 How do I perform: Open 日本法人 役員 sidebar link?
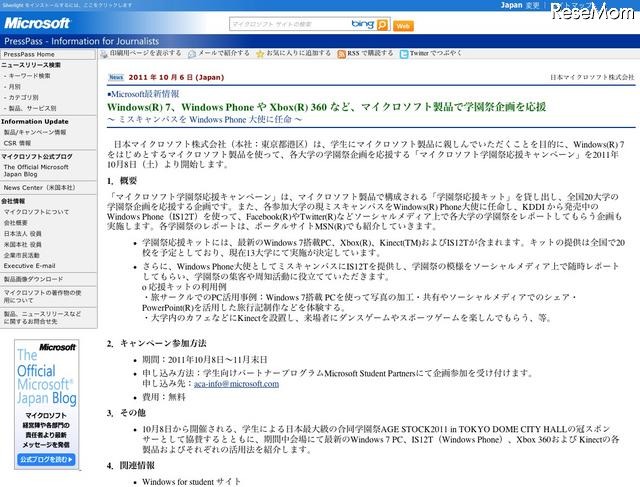pyautogui.click(x=22, y=234)
